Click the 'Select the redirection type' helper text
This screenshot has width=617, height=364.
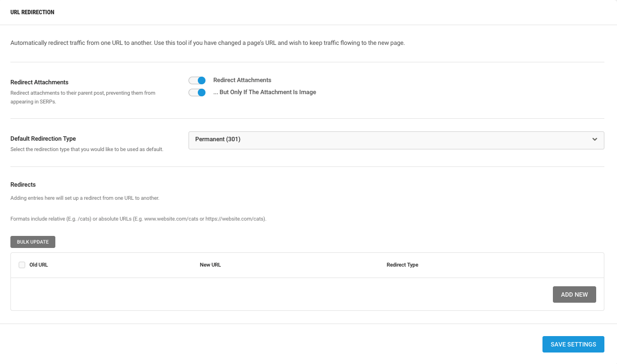click(87, 149)
